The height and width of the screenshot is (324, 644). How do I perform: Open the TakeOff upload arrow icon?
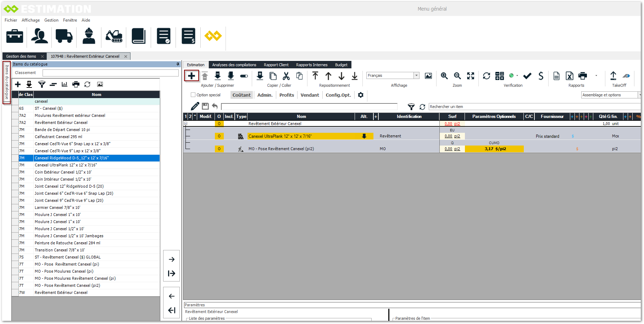[x=613, y=76]
